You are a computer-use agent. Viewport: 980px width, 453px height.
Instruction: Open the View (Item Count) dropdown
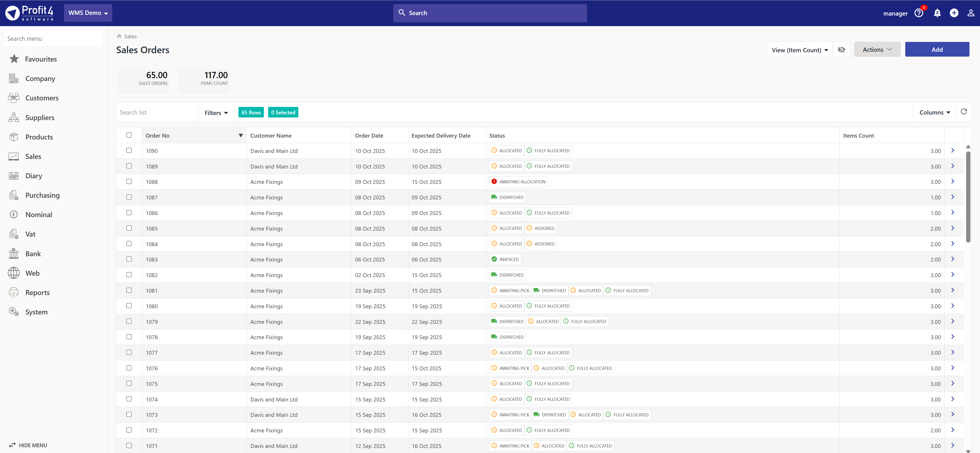(800, 50)
